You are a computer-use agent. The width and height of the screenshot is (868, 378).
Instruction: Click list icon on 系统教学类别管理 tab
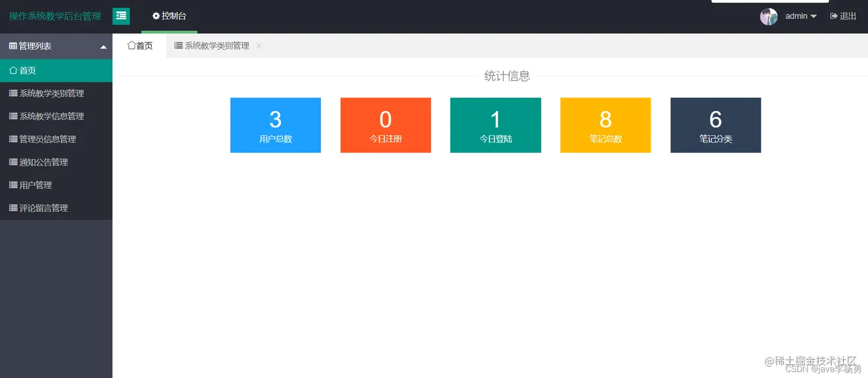(x=179, y=45)
